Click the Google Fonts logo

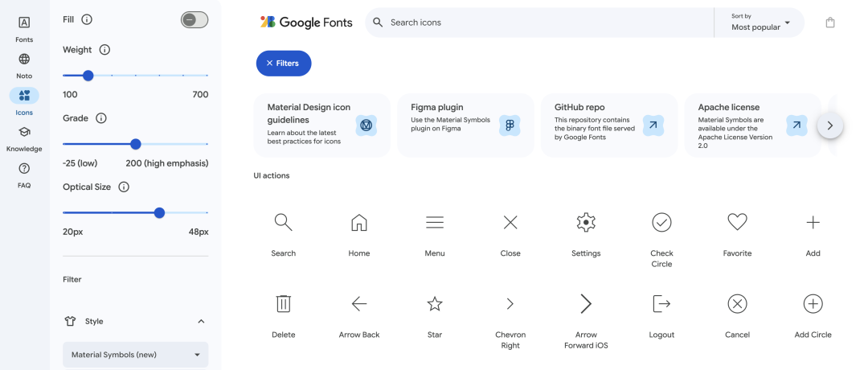306,23
